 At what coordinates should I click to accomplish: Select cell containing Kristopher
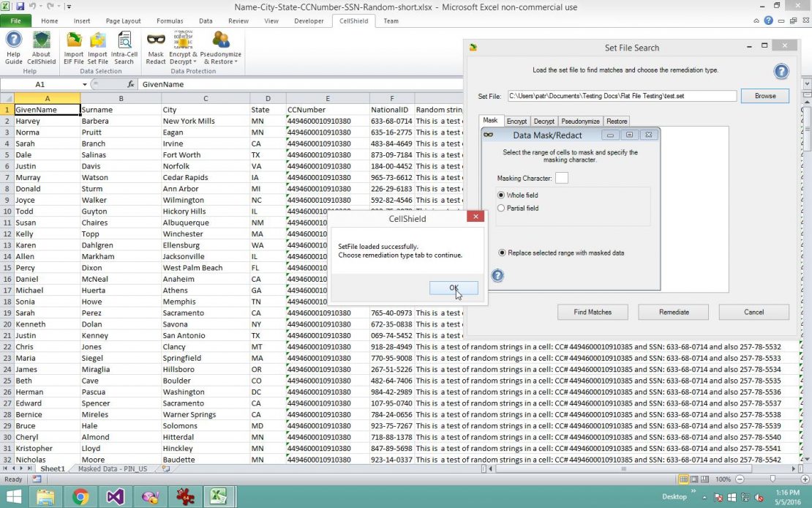pyautogui.click(x=47, y=449)
